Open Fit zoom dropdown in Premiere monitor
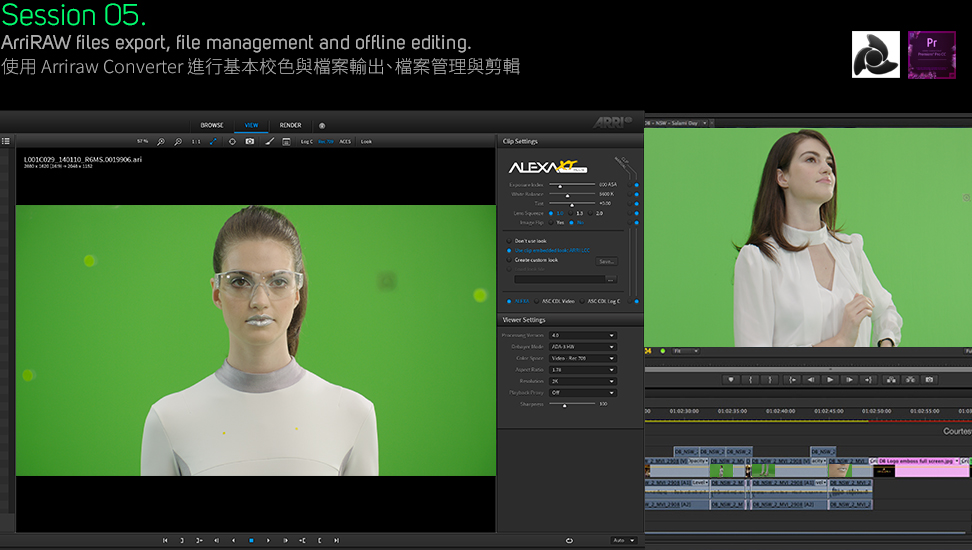The image size is (972, 550). point(686,351)
